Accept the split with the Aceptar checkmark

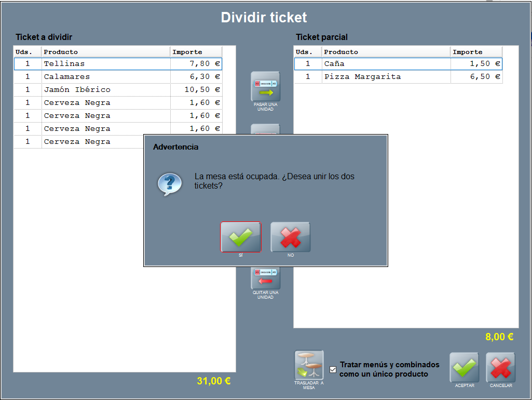point(464,367)
